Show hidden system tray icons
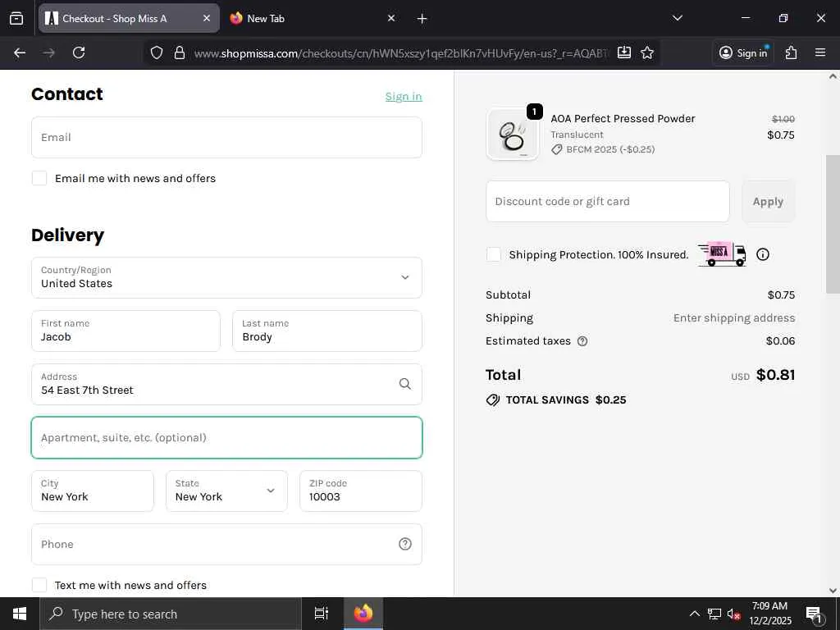The width and height of the screenshot is (840, 630). [694, 614]
